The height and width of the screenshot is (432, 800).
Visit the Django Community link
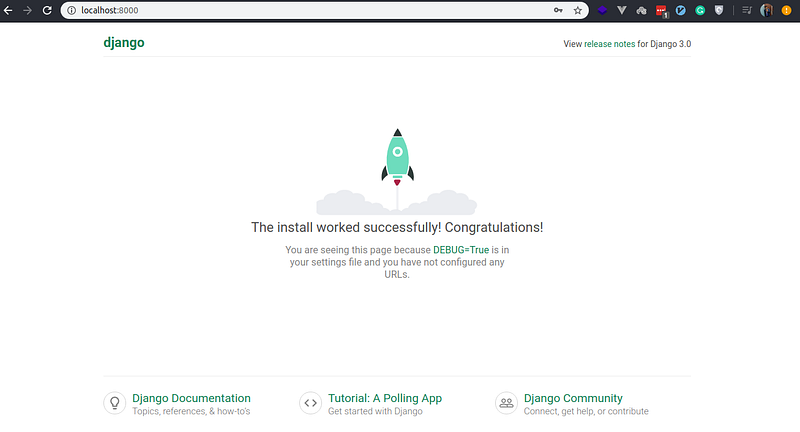click(573, 398)
